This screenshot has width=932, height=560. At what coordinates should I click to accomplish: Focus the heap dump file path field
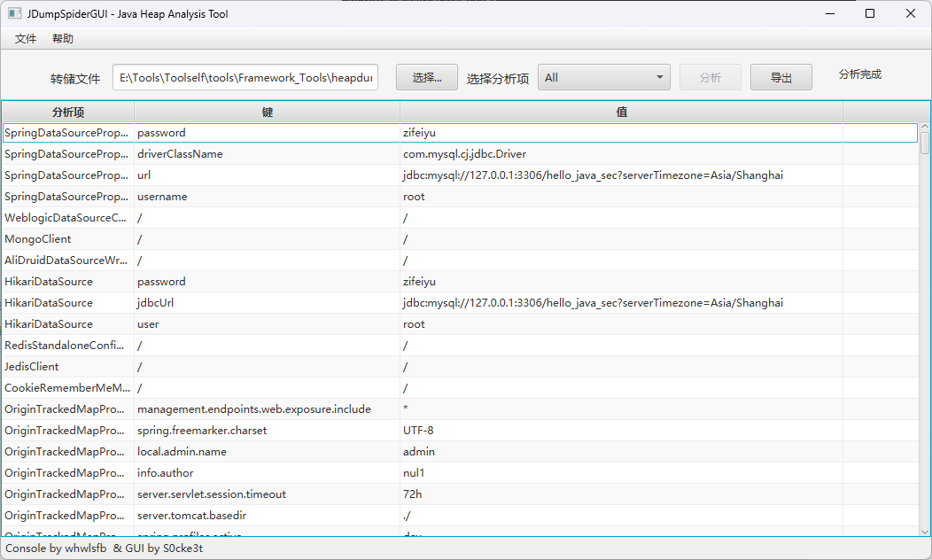[245, 77]
